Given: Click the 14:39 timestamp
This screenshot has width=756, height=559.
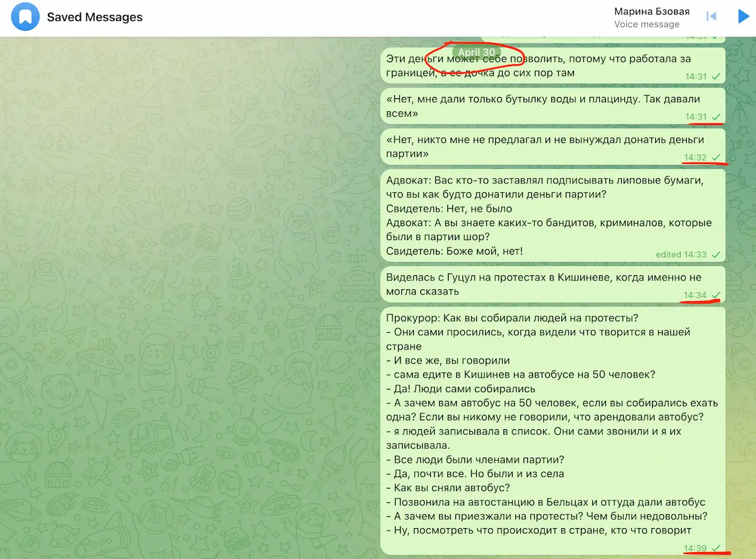Looking at the screenshot, I should pyautogui.click(x=696, y=548).
